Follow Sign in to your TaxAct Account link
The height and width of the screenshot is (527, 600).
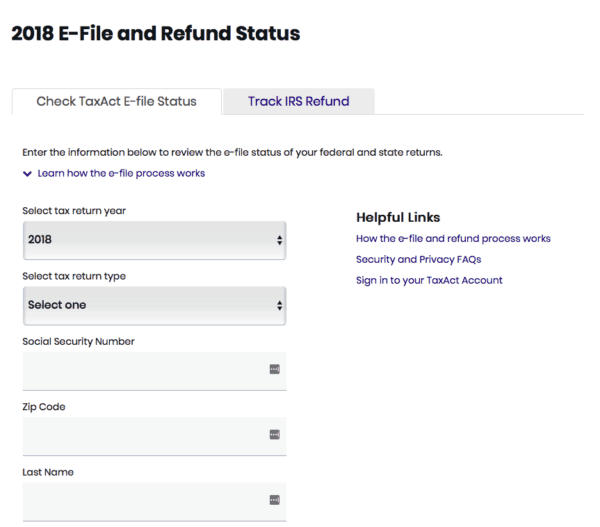coord(429,281)
